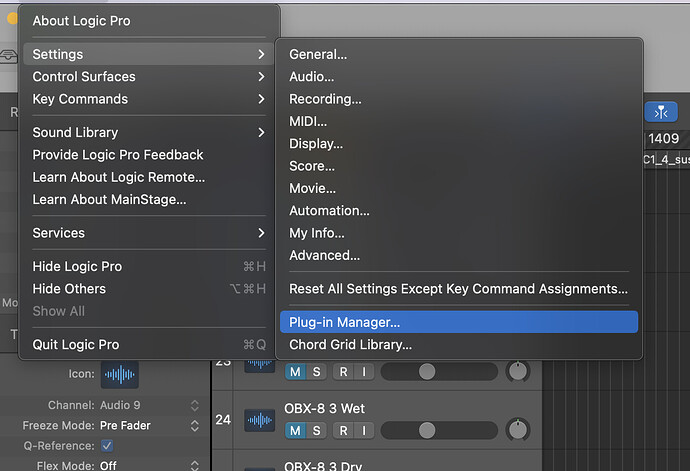Screen dimensions: 690x471
Task: Toggle input monitoring on track 23
Action: (x=364, y=372)
